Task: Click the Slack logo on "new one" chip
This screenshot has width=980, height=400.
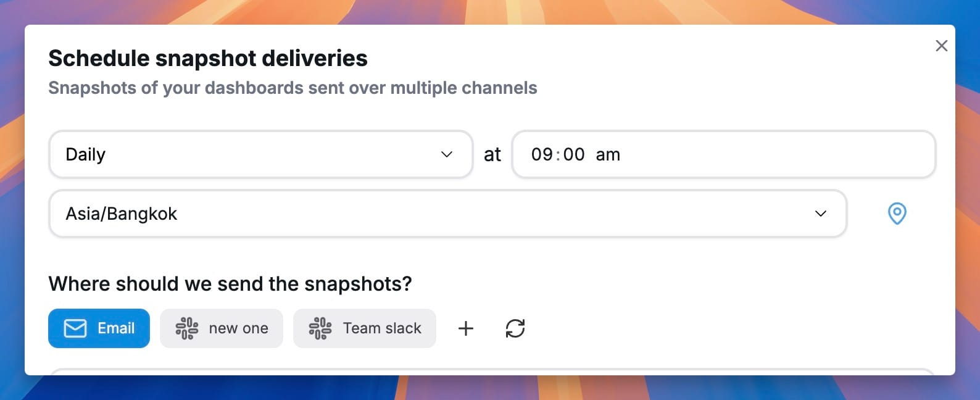Action: 187,328
